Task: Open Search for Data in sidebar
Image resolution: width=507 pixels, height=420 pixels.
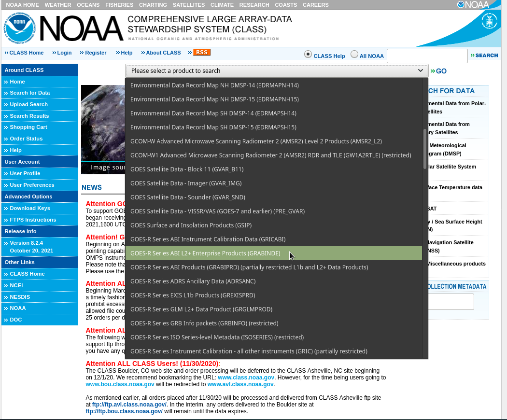Action: pyautogui.click(x=30, y=93)
